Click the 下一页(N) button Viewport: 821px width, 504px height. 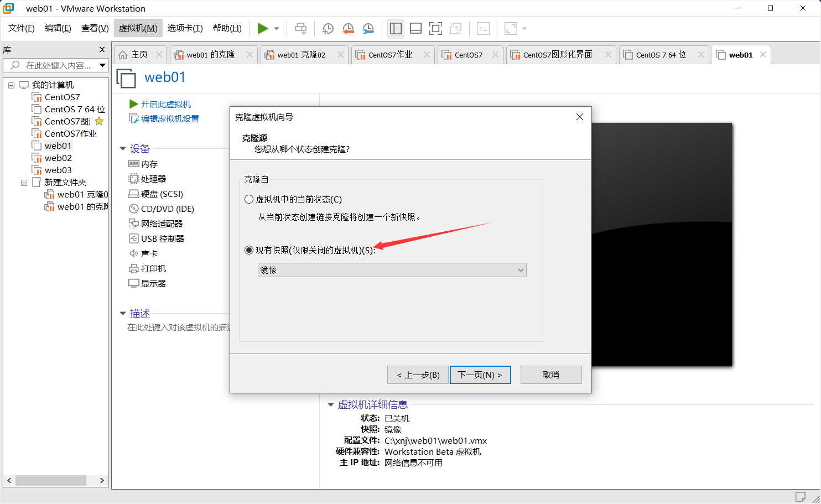click(x=480, y=375)
